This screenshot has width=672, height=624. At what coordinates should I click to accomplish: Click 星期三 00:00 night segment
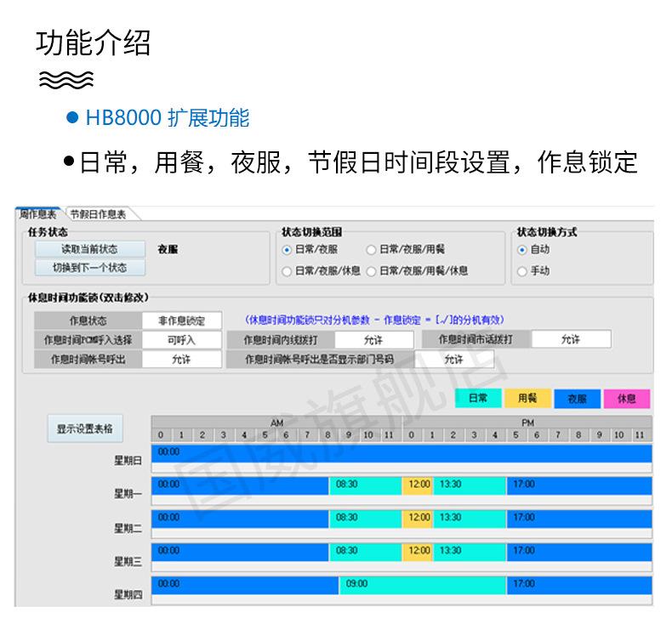click(x=240, y=553)
